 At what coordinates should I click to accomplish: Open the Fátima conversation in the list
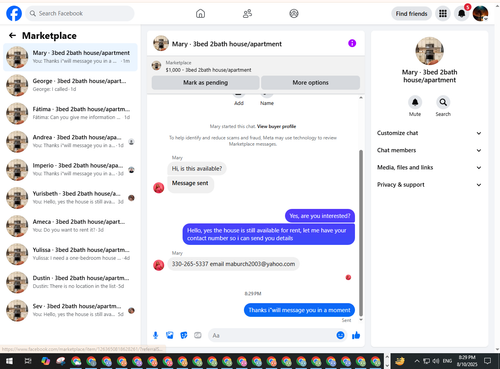click(x=70, y=113)
